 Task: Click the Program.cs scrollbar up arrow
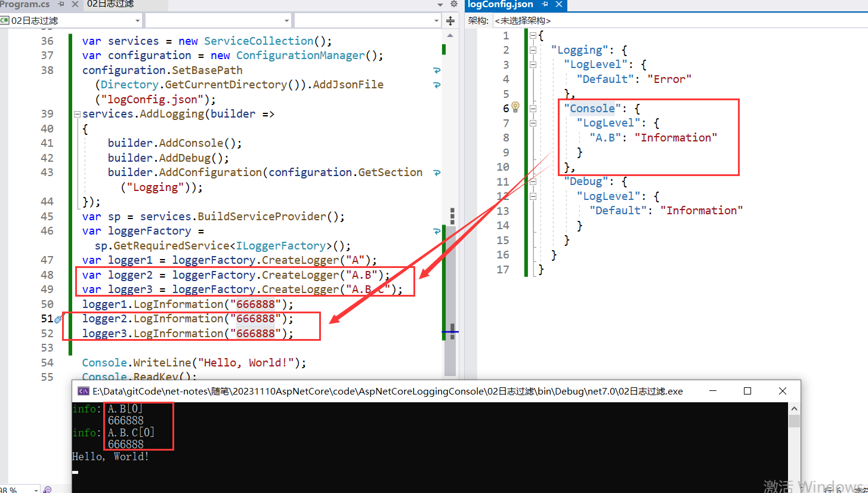pyautogui.click(x=452, y=35)
